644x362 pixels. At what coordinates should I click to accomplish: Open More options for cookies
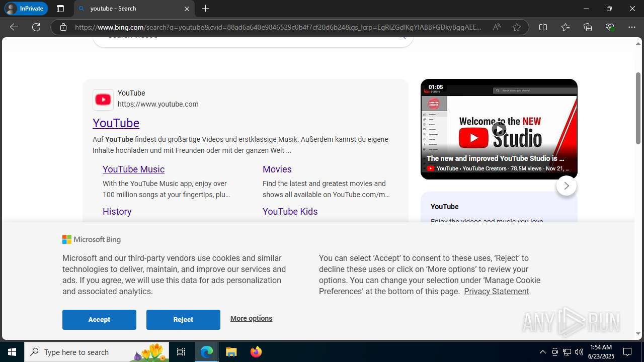[x=251, y=318]
